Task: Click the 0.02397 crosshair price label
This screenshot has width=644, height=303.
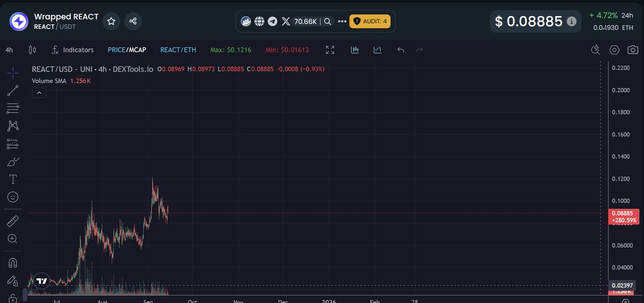Action: click(x=623, y=285)
